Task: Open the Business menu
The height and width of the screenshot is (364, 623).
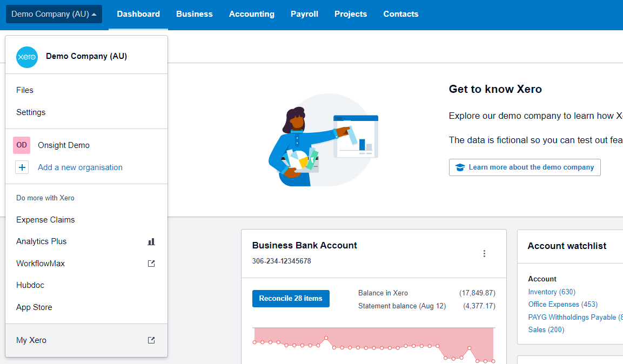Action: tap(195, 14)
